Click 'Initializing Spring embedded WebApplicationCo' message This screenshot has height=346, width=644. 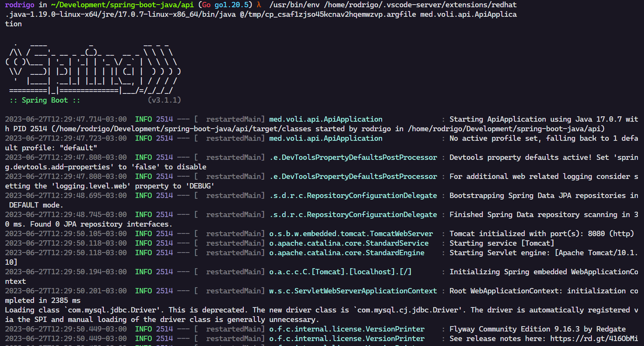544,272
